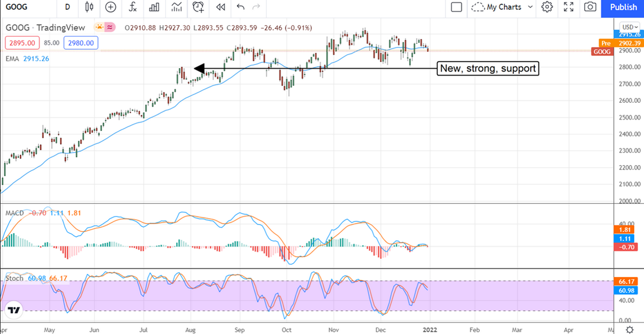Click the L2893.55 low price value

pos(208,28)
